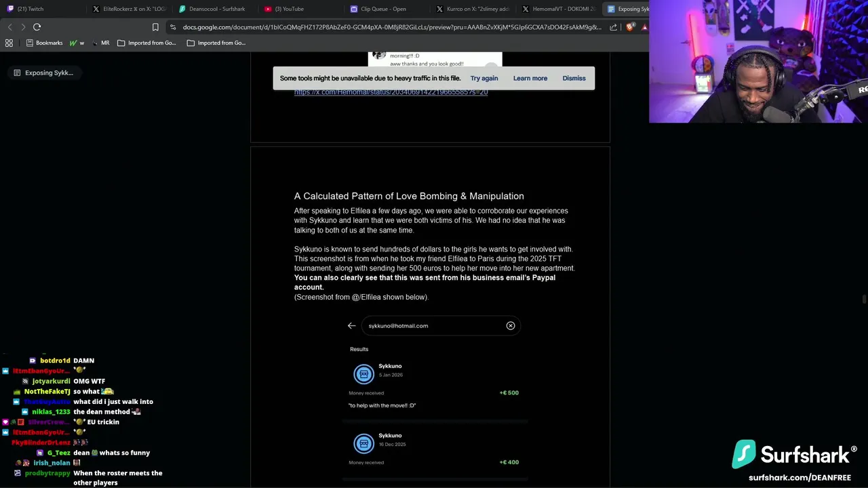Switch to Deansocool - Surfshark tab
Screen dimensions: 868x488
click(x=216, y=9)
